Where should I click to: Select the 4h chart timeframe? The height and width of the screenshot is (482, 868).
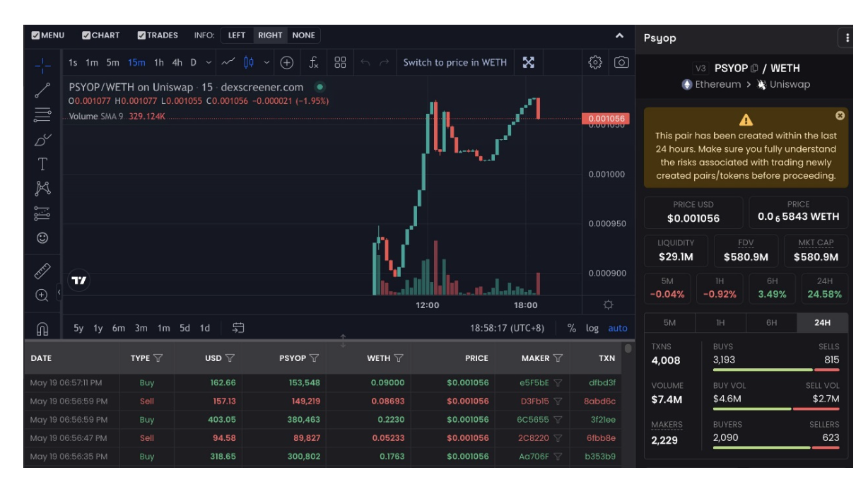(x=177, y=62)
